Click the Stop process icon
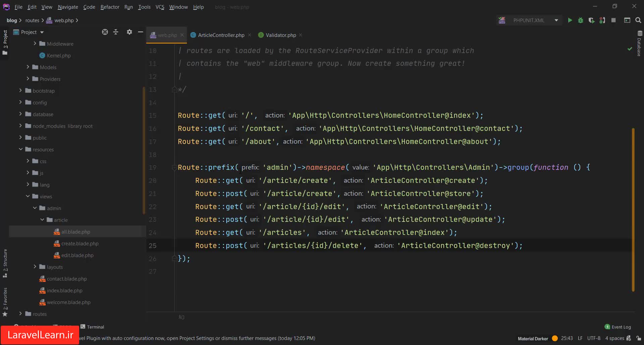The image size is (644, 345). 613,20
